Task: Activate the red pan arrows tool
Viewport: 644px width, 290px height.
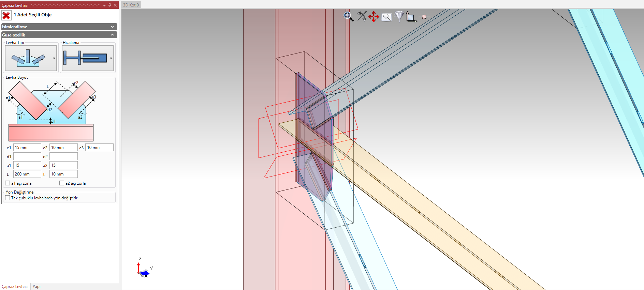Action: pyautogui.click(x=374, y=16)
